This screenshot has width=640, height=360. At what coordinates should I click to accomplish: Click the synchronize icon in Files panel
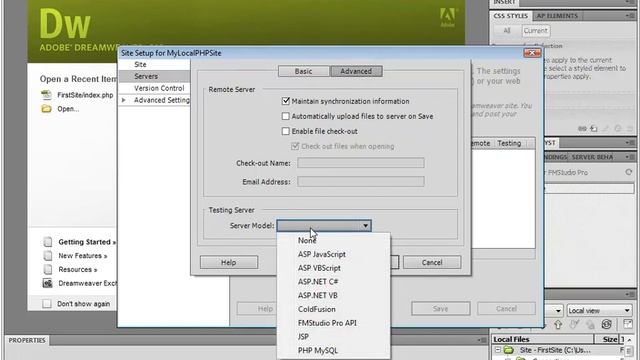point(607,324)
